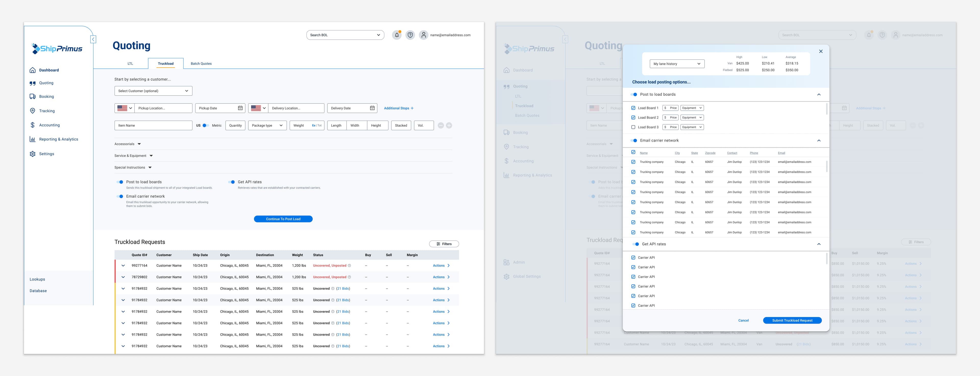Screen dimensions: 980x376
Task: Click Continue To Post Load button
Action: click(x=284, y=219)
